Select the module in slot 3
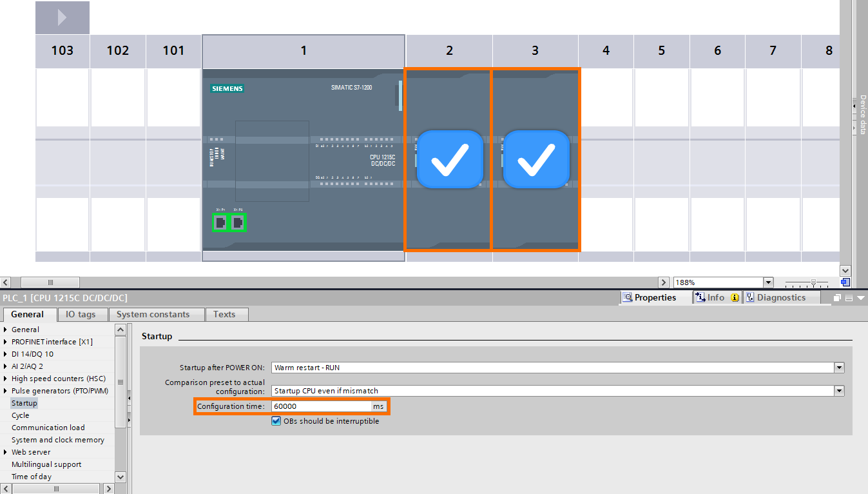 tap(535, 159)
